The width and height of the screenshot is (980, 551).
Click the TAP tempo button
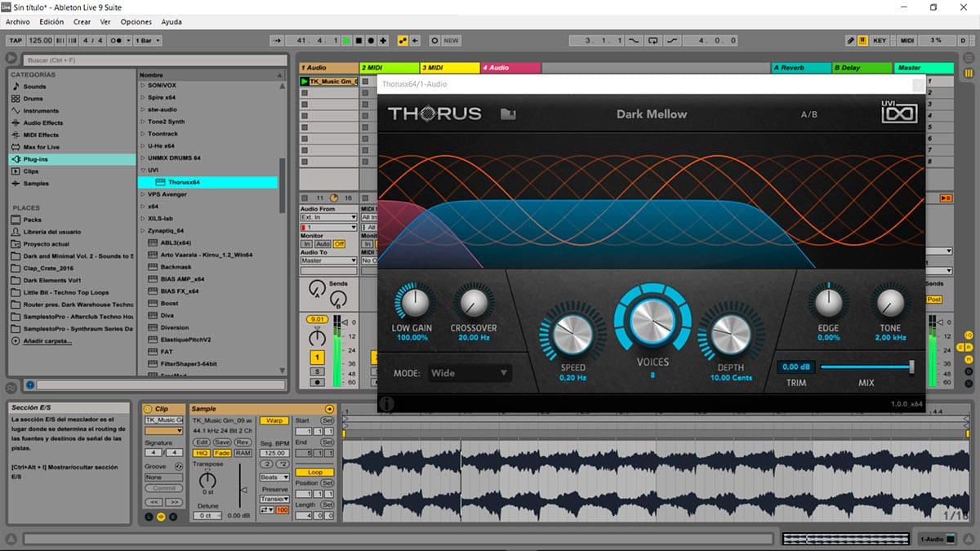[x=16, y=40]
